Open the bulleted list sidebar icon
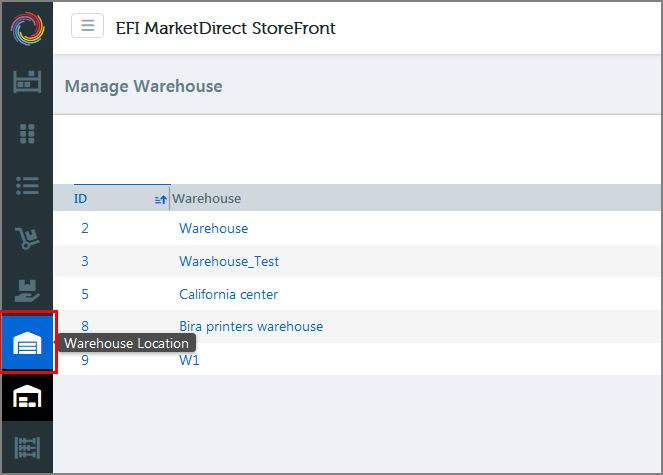This screenshot has height=475, width=663. [x=27, y=186]
